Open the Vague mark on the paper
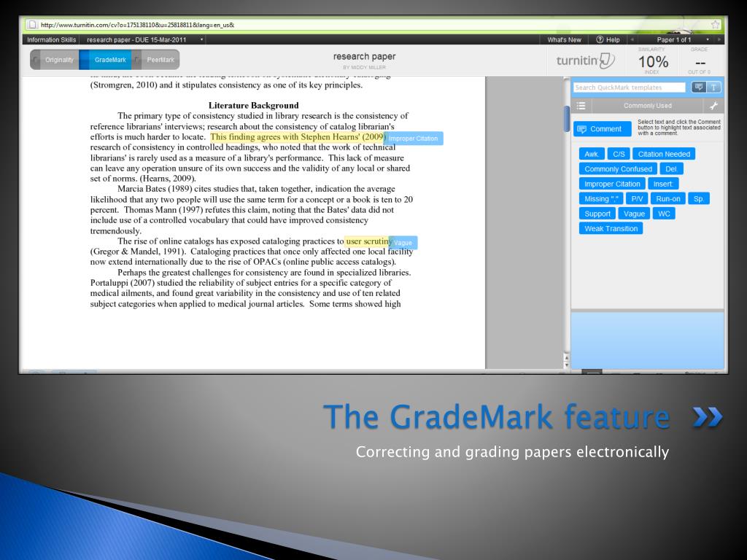Viewport: 747px width, 560px height. (x=403, y=242)
